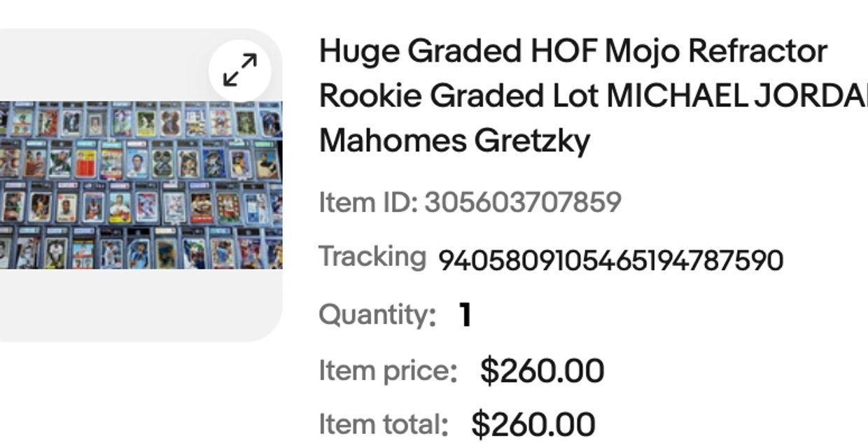Select the Item ID number 305603707859
The width and height of the screenshot is (868, 448).
tap(522, 203)
